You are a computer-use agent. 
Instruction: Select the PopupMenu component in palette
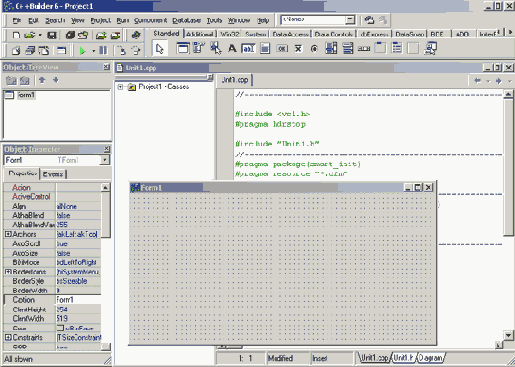tap(216, 48)
